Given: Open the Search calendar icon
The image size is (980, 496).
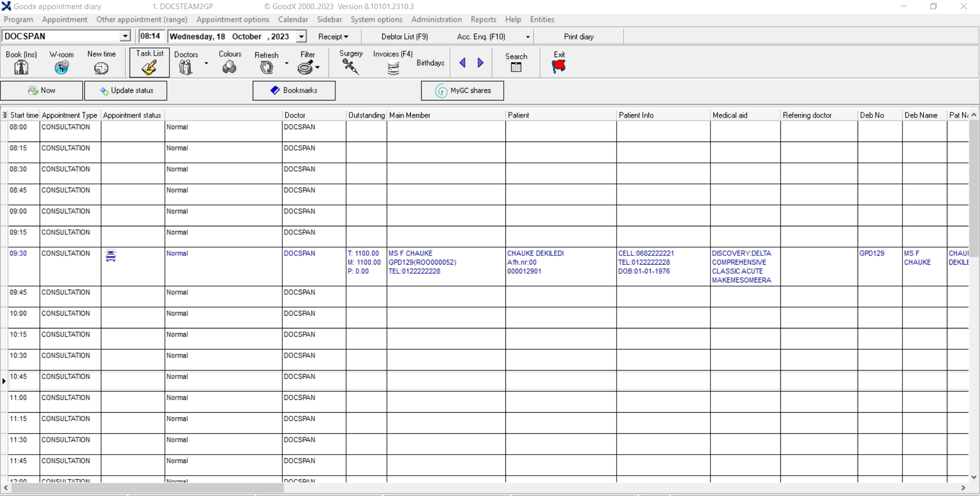Looking at the screenshot, I should click(516, 67).
